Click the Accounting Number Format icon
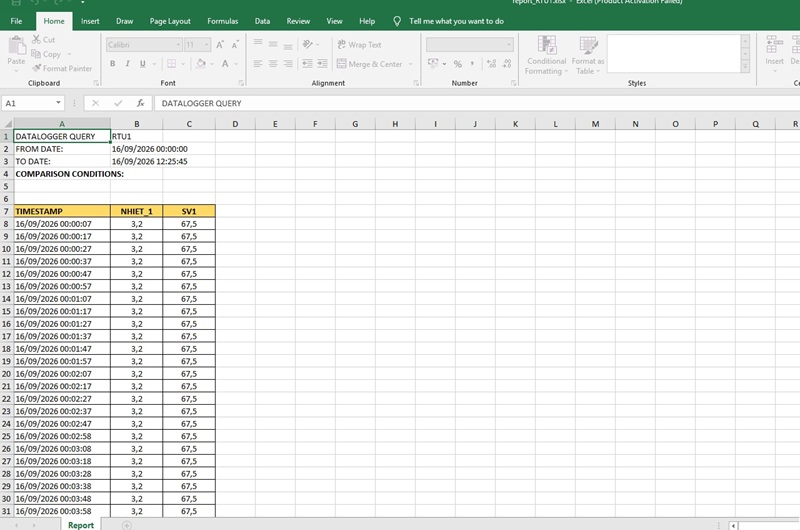800x530 pixels. tap(433, 64)
